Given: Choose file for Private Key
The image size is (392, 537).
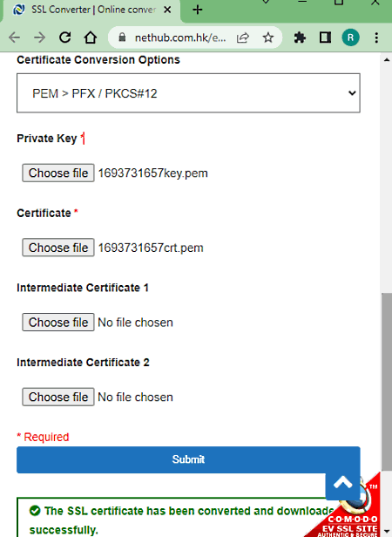Looking at the screenshot, I should tap(58, 173).
